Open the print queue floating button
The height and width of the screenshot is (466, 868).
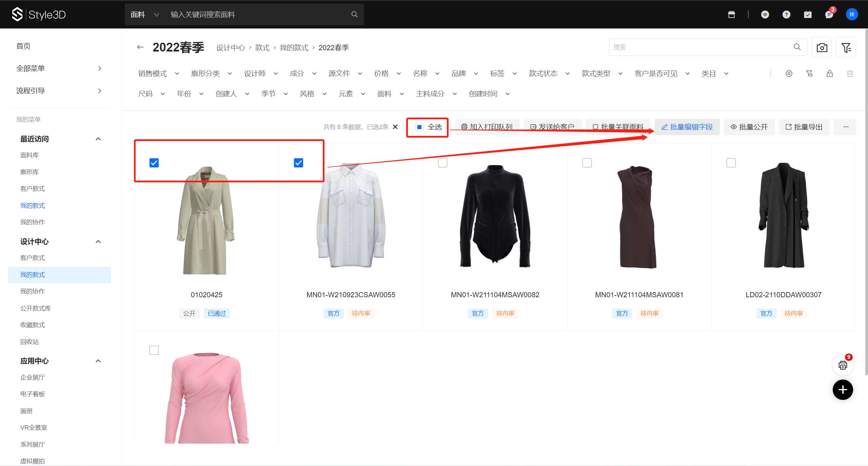[843, 365]
